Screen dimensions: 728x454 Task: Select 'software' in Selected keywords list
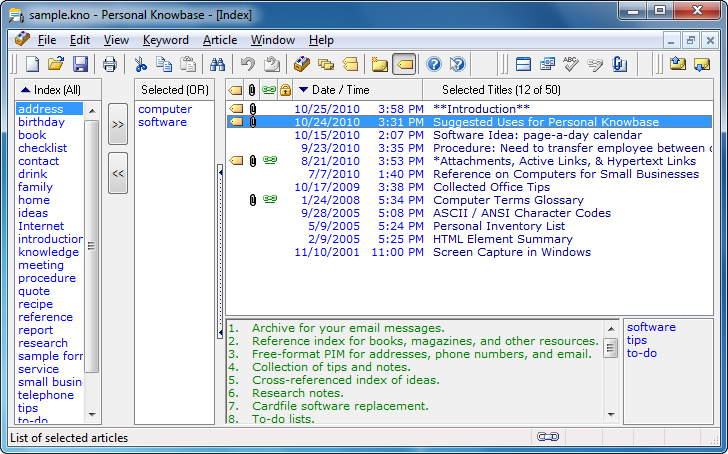click(162, 122)
